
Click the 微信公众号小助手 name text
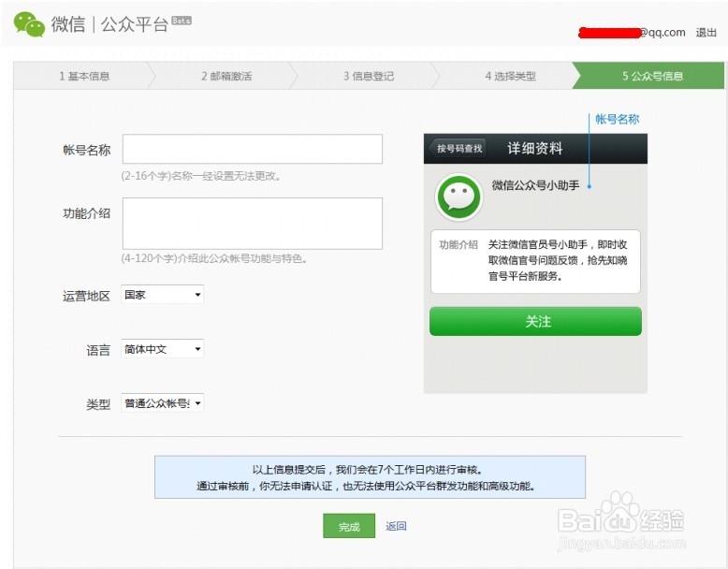(x=535, y=185)
